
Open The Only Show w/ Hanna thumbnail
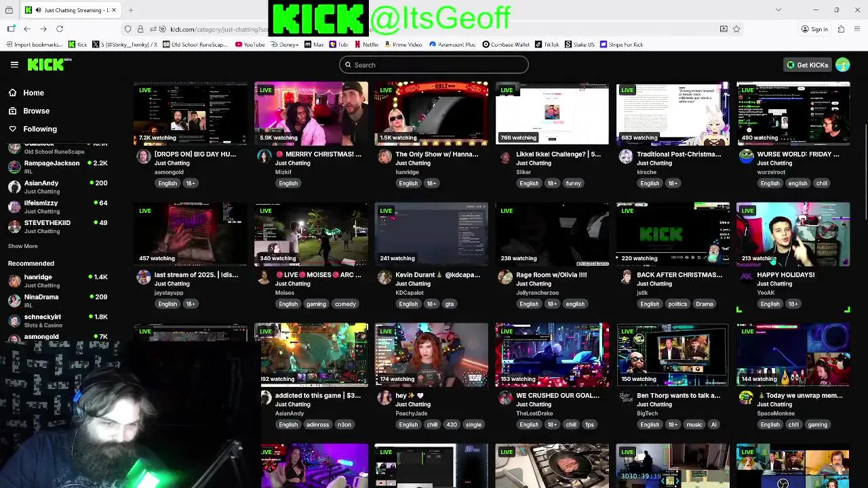(431, 113)
